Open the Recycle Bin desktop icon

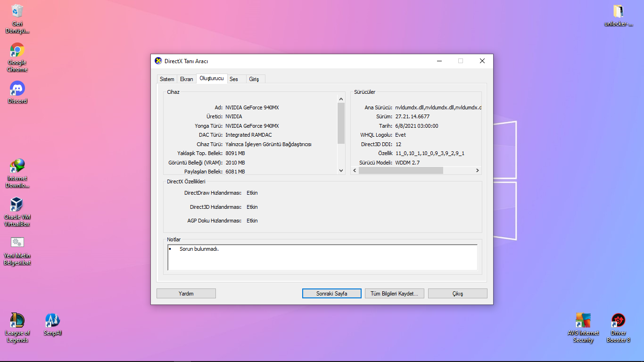pos(17,19)
